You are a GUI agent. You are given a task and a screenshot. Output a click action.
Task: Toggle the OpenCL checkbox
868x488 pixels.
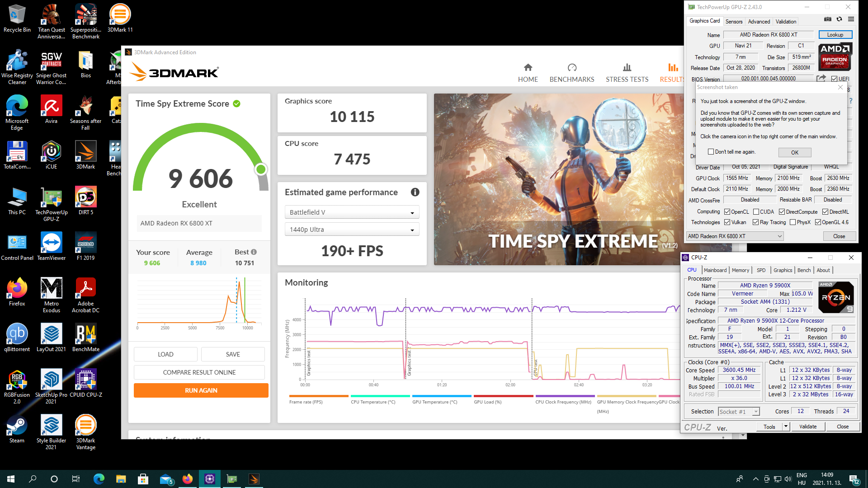[x=727, y=211]
